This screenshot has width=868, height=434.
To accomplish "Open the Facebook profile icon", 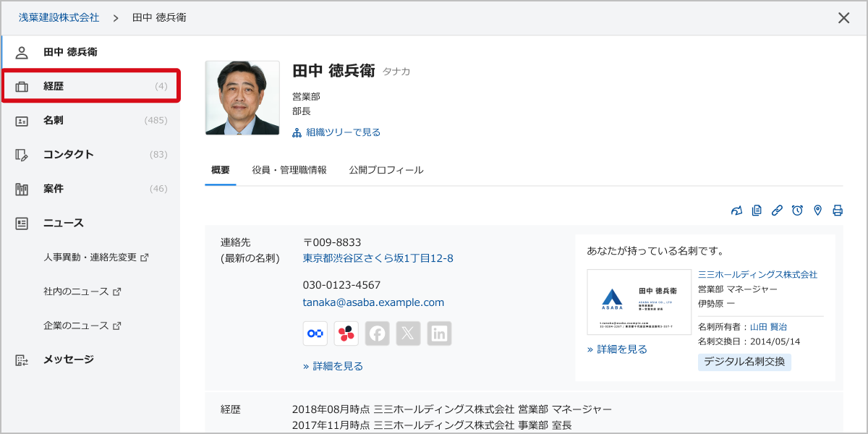I will click(x=377, y=333).
